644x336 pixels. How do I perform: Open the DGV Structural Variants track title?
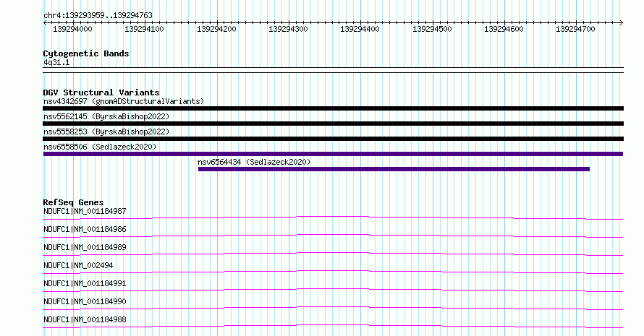click(101, 92)
